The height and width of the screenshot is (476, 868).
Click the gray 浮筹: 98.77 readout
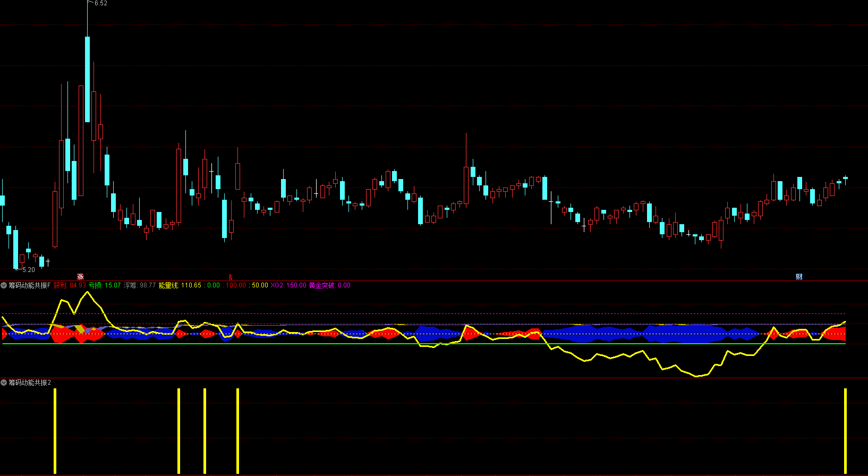click(140, 285)
